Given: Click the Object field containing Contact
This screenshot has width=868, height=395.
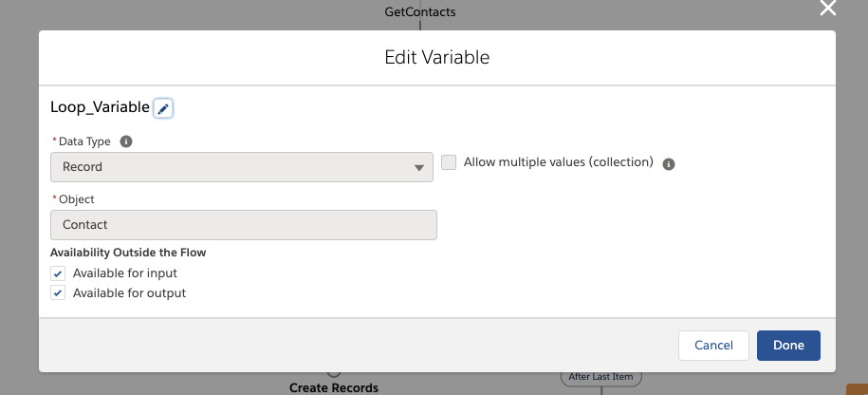Looking at the screenshot, I should tap(244, 225).
